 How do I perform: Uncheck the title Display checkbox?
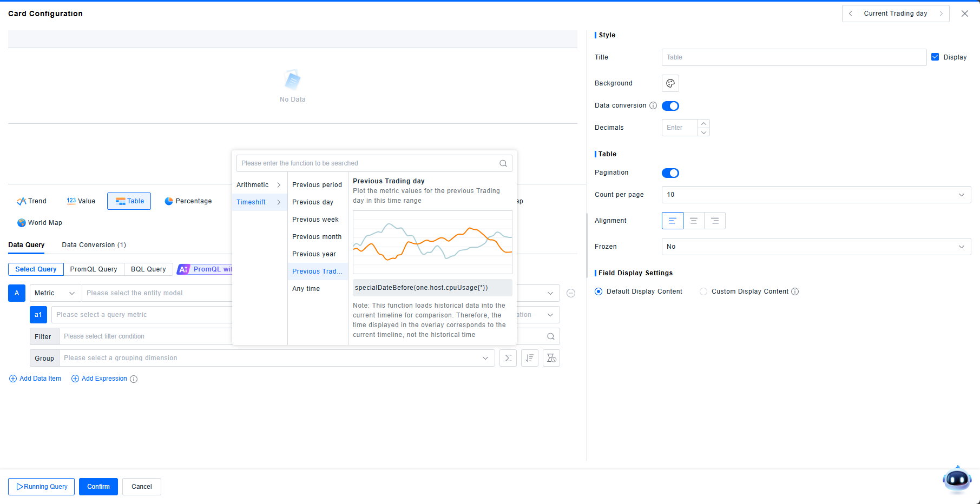click(x=935, y=57)
